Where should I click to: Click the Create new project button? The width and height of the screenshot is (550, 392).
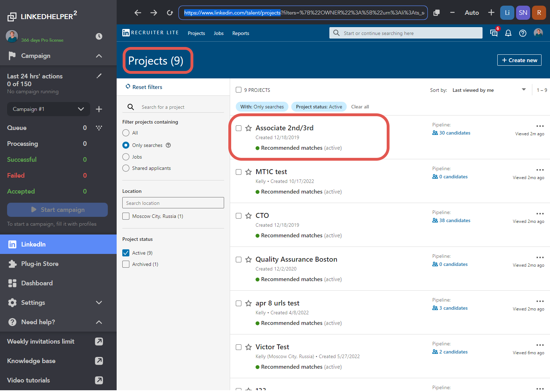[x=519, y=60]
